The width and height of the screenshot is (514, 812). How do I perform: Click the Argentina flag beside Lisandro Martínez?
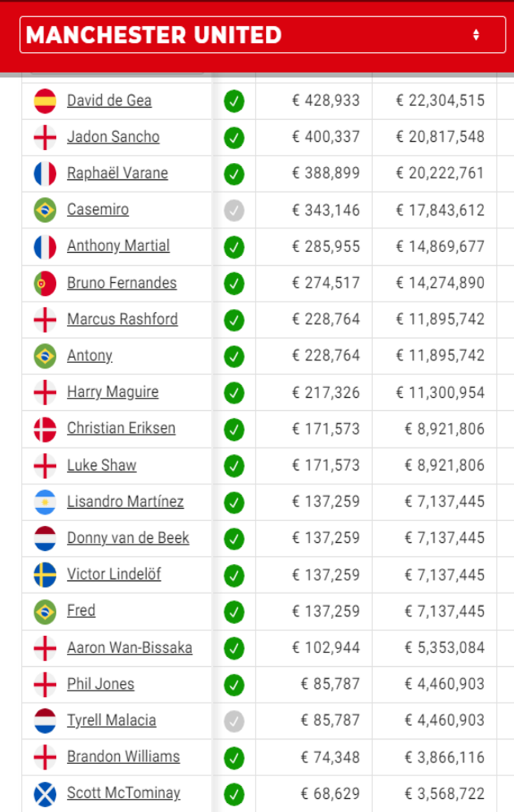(x=45, y=501)
